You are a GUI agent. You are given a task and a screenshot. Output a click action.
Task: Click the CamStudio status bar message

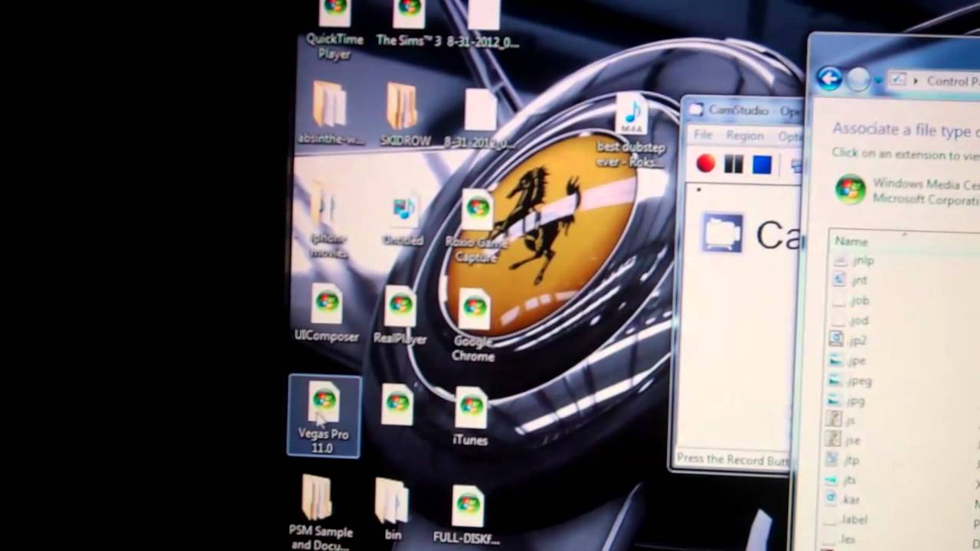click(732, 459)
